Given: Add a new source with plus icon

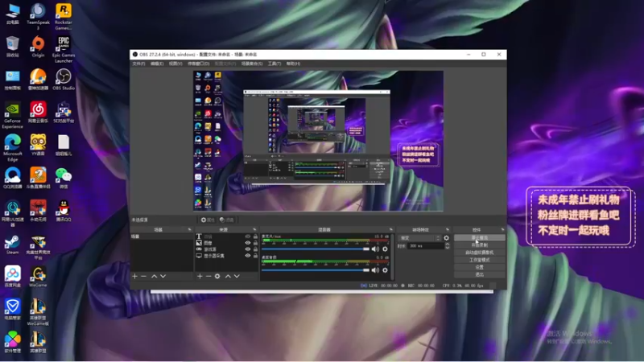Looking at the screenshot, I should click(200, 276).
